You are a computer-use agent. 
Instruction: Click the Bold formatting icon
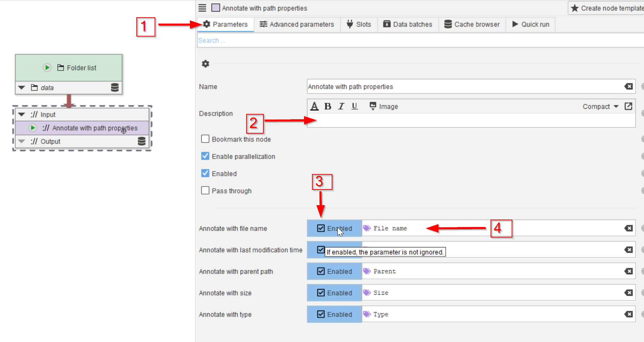coord(327,106)
